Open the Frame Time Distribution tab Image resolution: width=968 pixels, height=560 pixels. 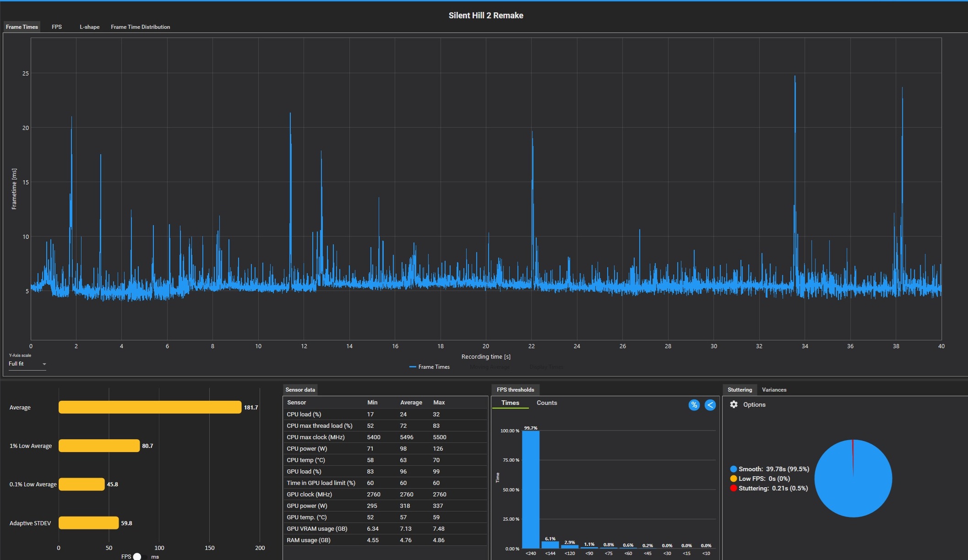point(140,27)
